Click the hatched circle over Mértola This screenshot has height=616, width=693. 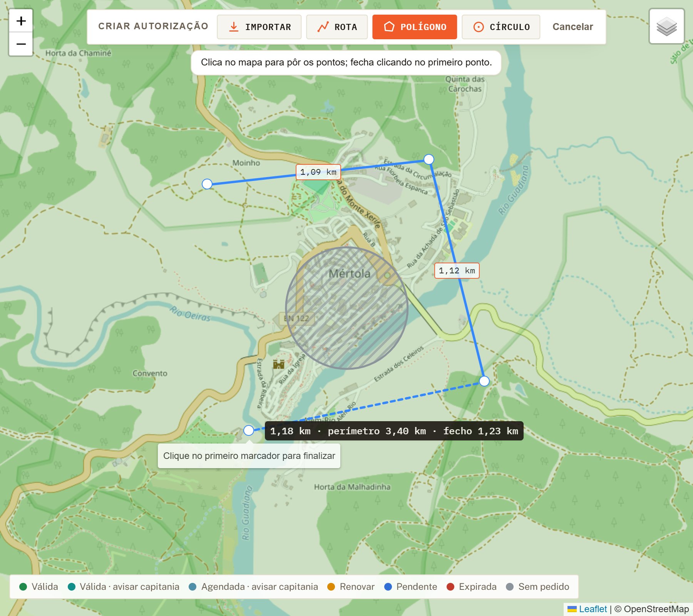coord(346,308)
